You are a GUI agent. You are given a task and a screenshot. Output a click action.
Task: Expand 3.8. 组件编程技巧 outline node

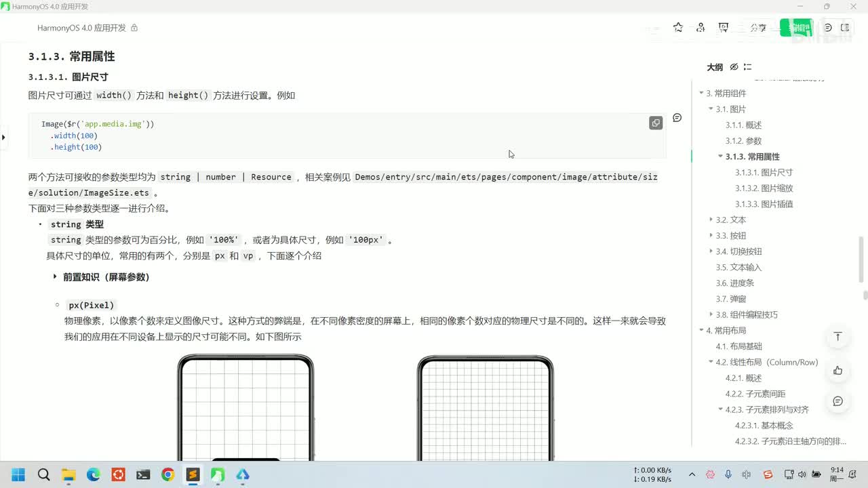pyautogui.click(x=711, y=314)
